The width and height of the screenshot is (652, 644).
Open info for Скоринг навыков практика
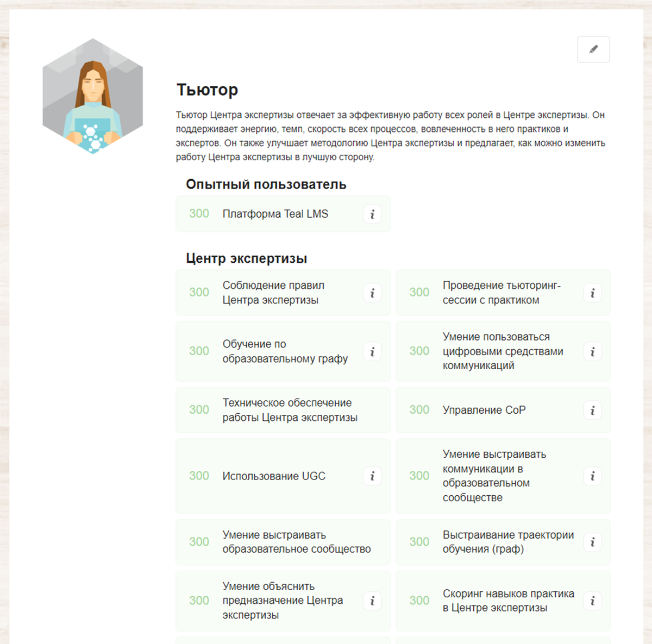[x=593, y=601]
